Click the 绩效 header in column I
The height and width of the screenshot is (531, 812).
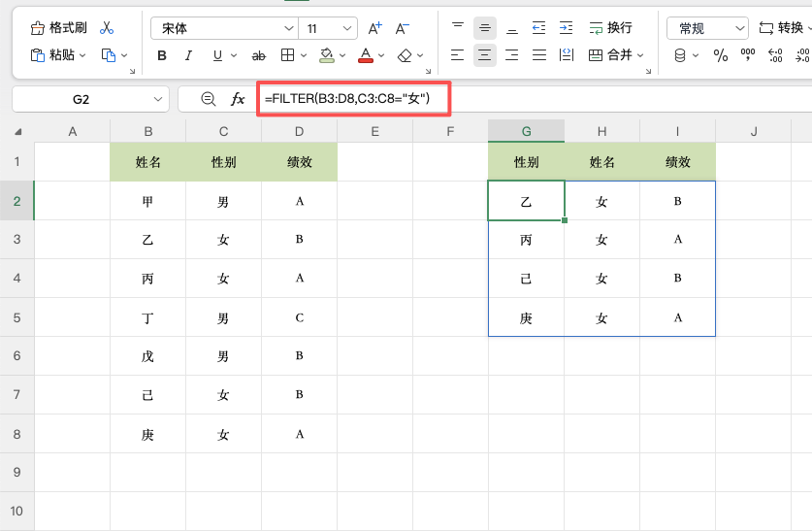click(x=678, y=162)
